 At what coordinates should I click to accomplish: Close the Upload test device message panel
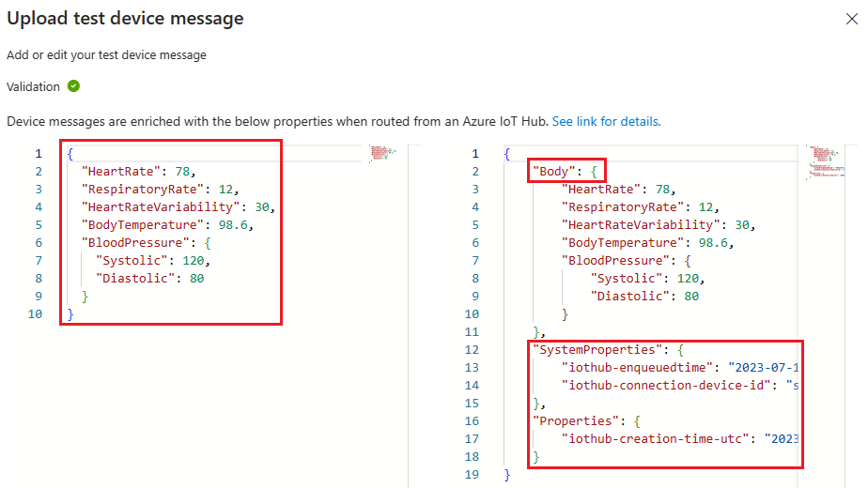pos(852,19)
